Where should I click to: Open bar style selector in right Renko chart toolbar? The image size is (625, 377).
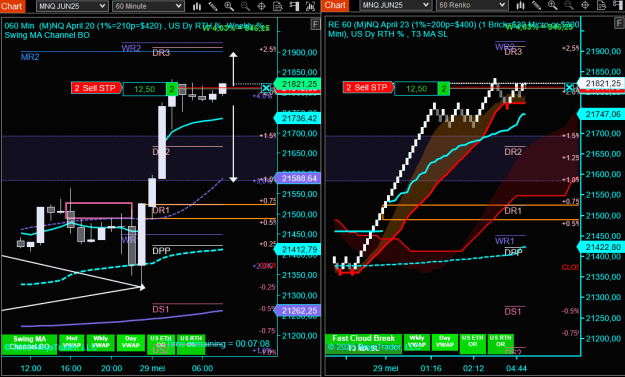coord(520,5)
